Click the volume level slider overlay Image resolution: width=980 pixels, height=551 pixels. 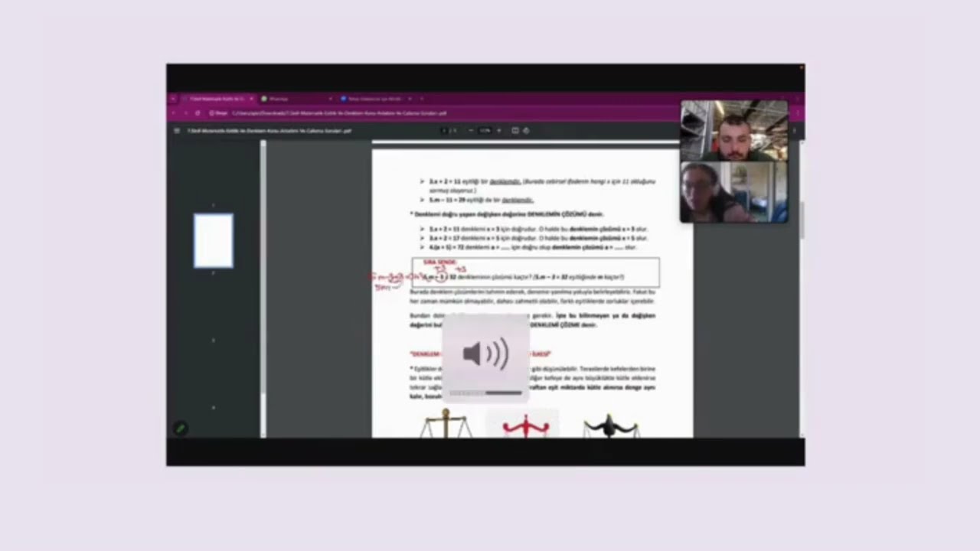[485, 393]
